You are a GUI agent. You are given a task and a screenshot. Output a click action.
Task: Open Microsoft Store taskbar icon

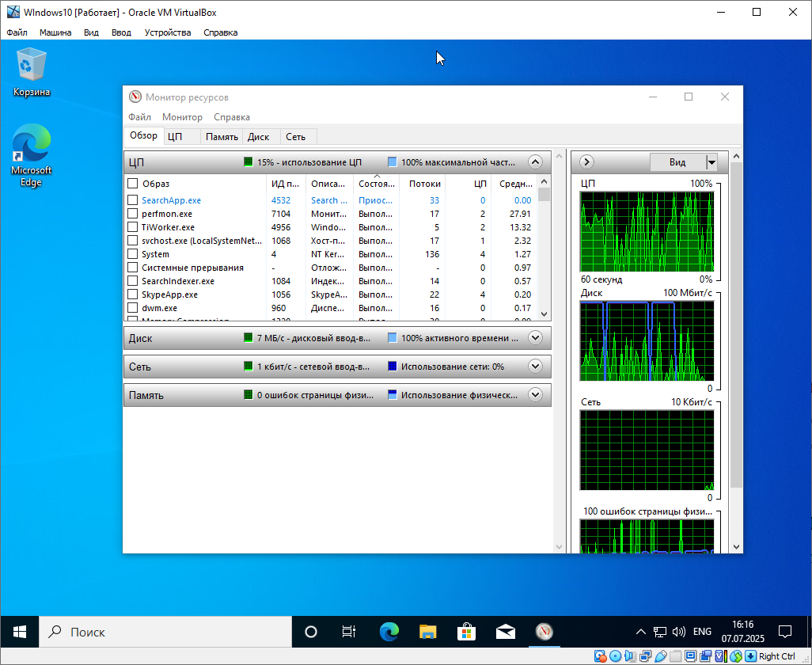point(467,632)
